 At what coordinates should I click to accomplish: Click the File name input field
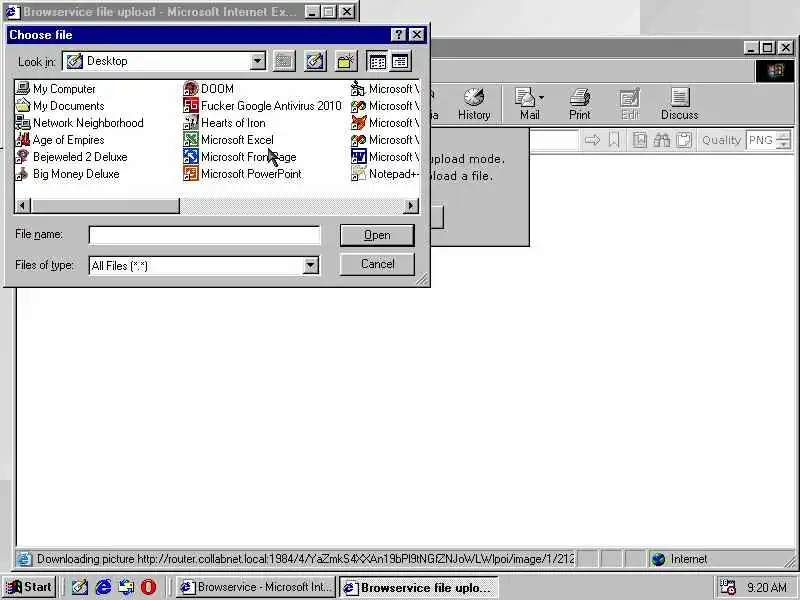coord(205,235)
